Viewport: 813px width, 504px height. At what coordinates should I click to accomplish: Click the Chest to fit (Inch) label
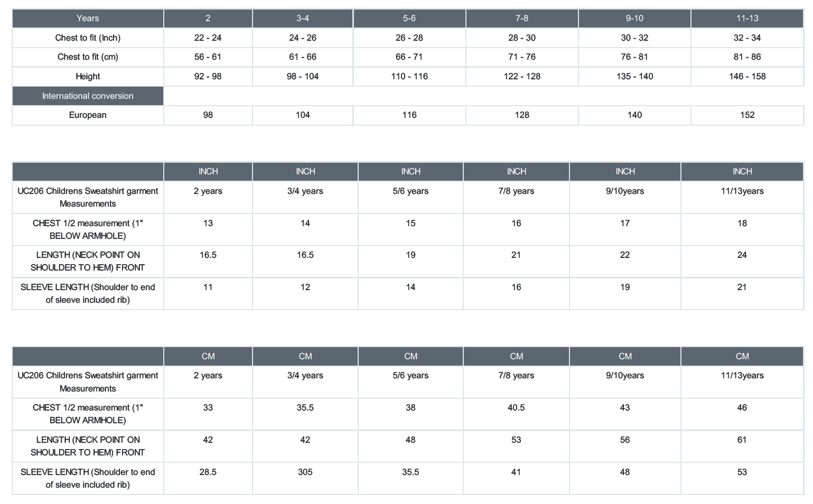tap(88, 38)
